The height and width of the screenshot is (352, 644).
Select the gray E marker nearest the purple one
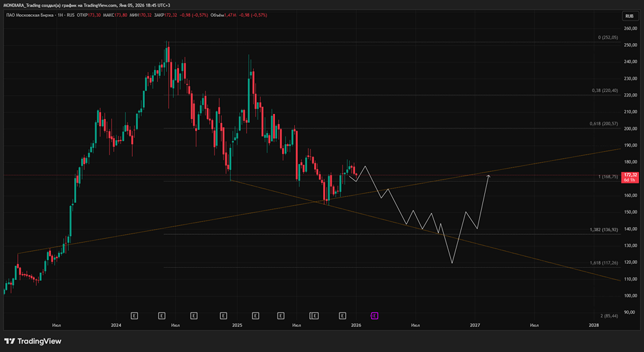[343, 315]
